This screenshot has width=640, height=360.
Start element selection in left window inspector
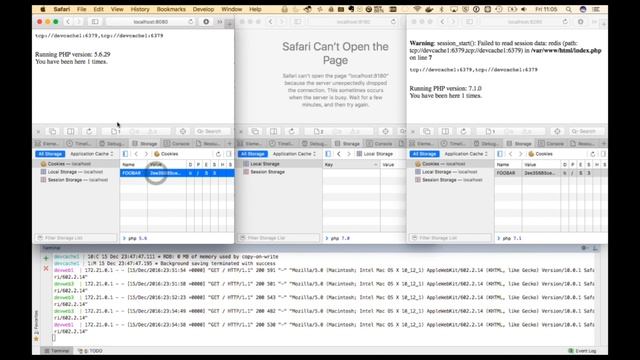tap(182, 131)
